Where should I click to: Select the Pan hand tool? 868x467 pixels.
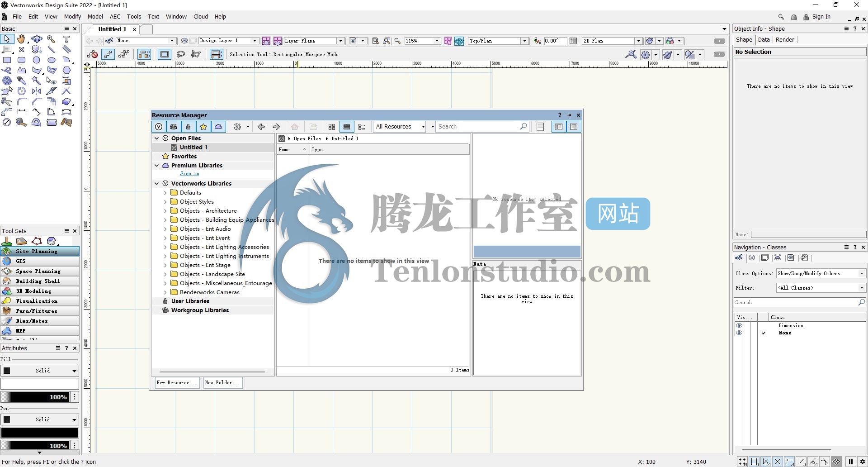click(21, 39)
